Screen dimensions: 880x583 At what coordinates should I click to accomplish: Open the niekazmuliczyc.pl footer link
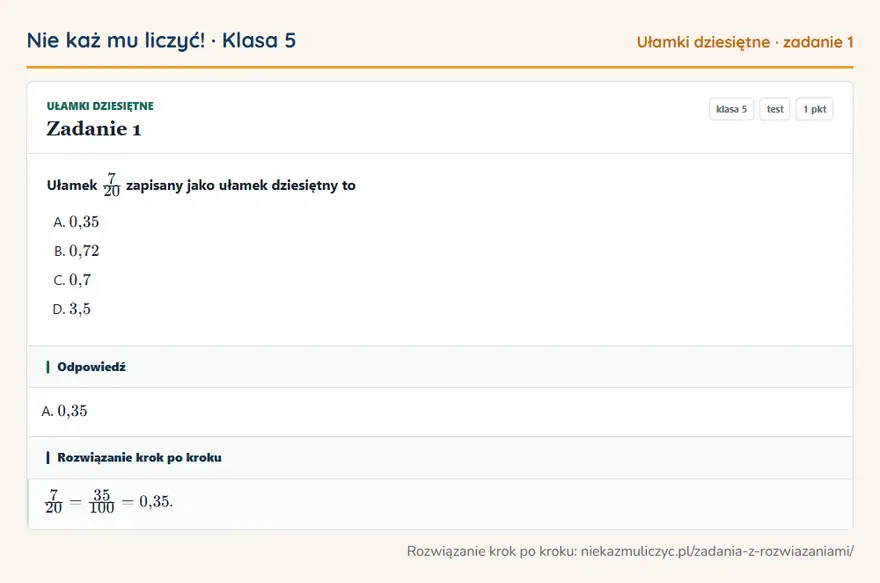coord(717,551)
